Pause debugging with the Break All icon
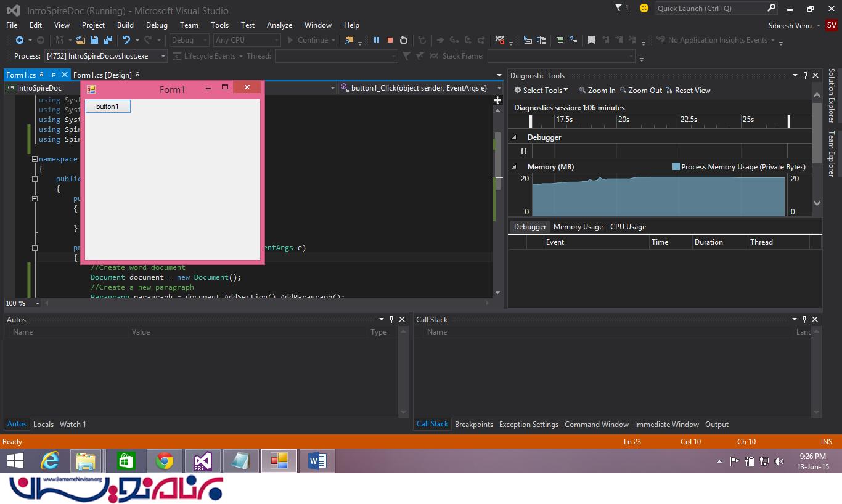 (x=376, y=40)
